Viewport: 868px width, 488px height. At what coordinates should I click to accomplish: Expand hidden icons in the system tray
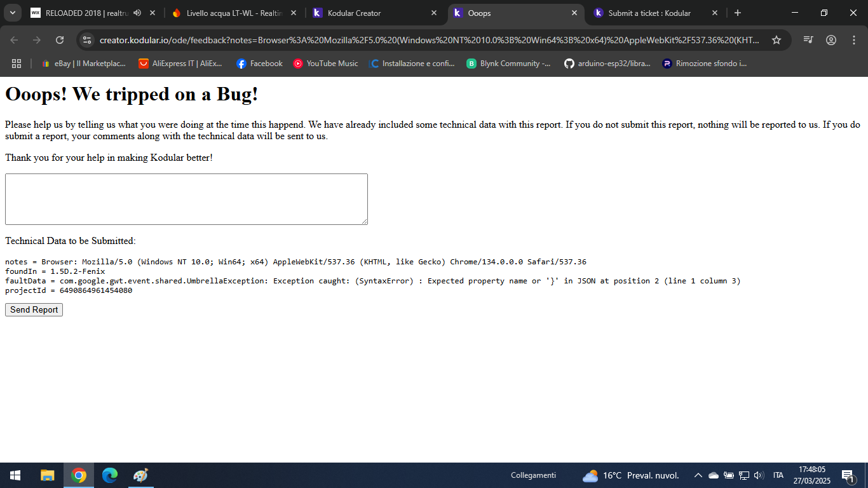pyautogui.click(x=698, y=475)
